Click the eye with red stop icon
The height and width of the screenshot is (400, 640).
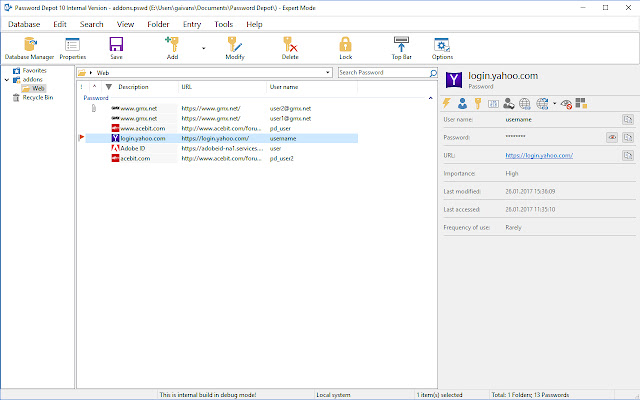[566, 104]
